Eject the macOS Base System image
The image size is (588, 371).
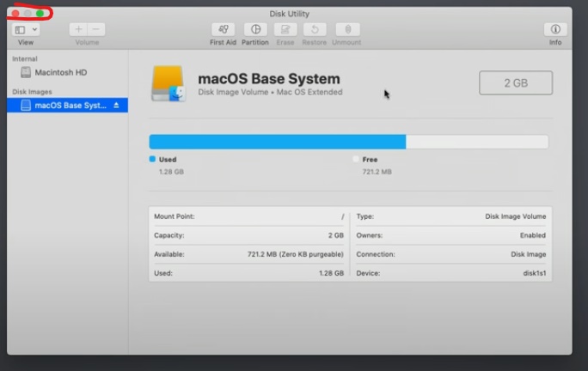tap(116, 106)
